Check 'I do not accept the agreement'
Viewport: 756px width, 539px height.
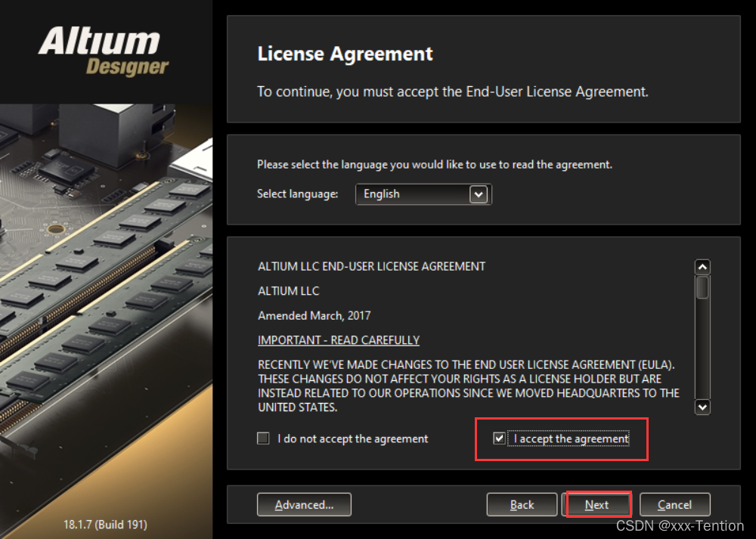(263, 438)
